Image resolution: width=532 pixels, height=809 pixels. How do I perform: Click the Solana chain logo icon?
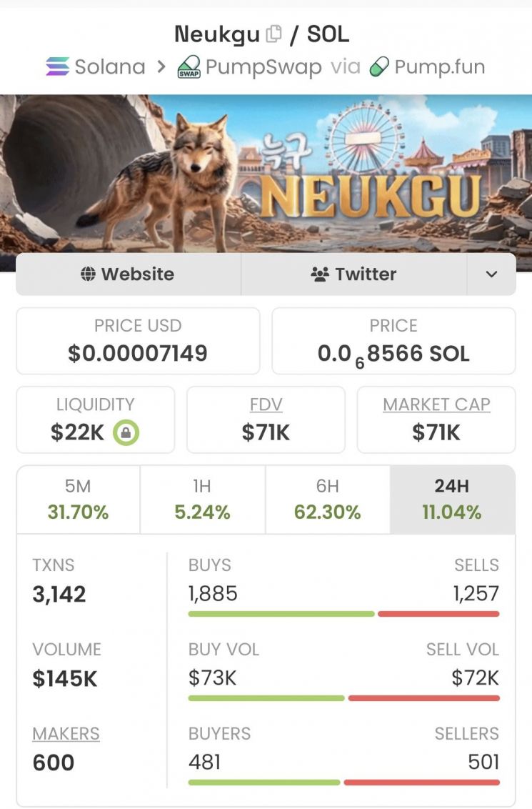[x=58, y=67]
